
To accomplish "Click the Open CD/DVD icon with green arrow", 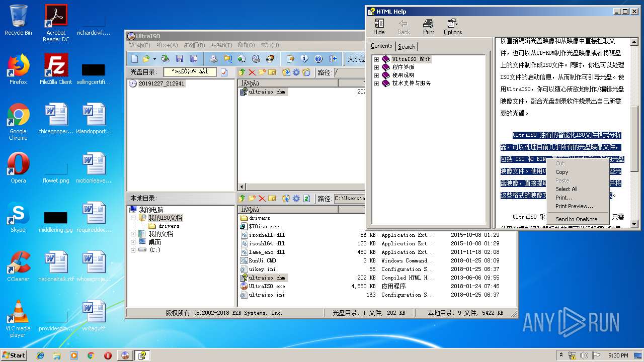I will point(165,59).
